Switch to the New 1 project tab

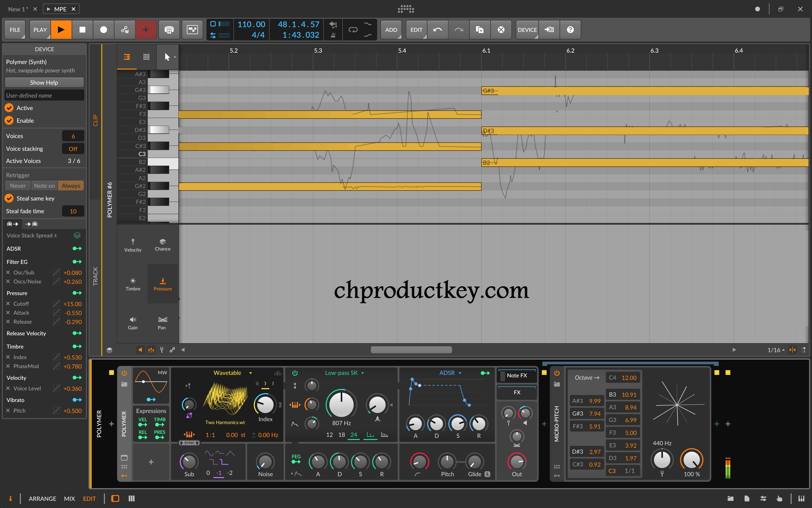pyautogui.click(x=18, y=9)
